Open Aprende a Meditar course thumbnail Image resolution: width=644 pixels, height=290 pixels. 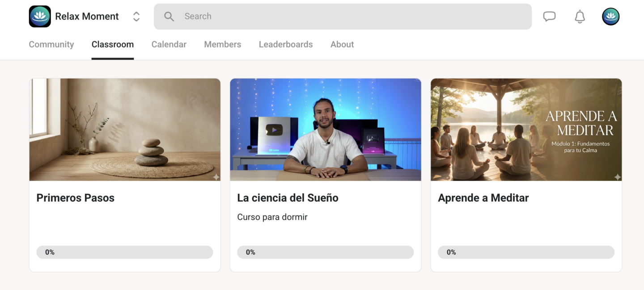click(526, 130)
